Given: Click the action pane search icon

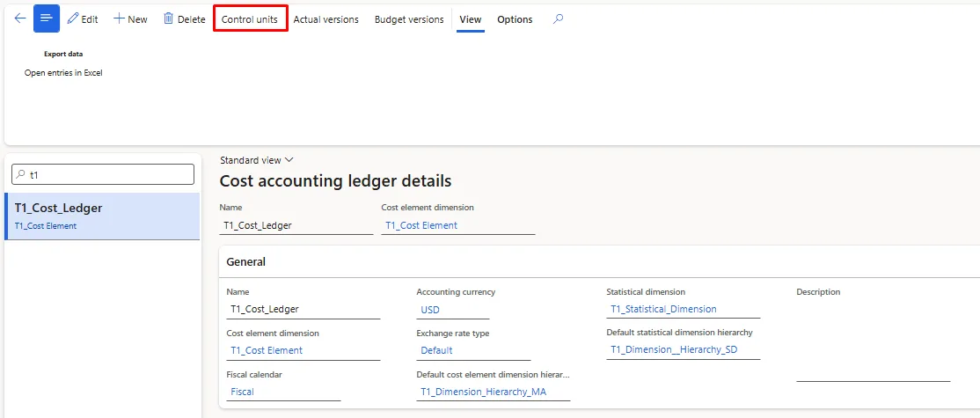Looking at the screenshot, I should point(558,19).
